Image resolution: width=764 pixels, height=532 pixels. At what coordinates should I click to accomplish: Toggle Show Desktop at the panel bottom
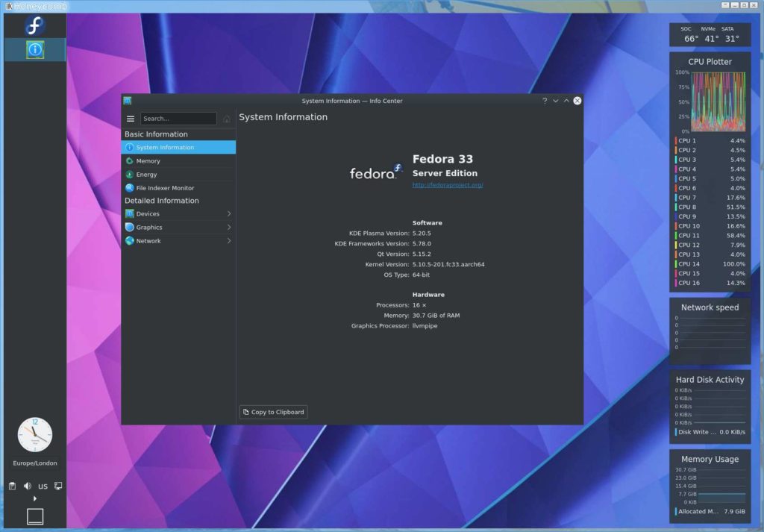(34, 516)
